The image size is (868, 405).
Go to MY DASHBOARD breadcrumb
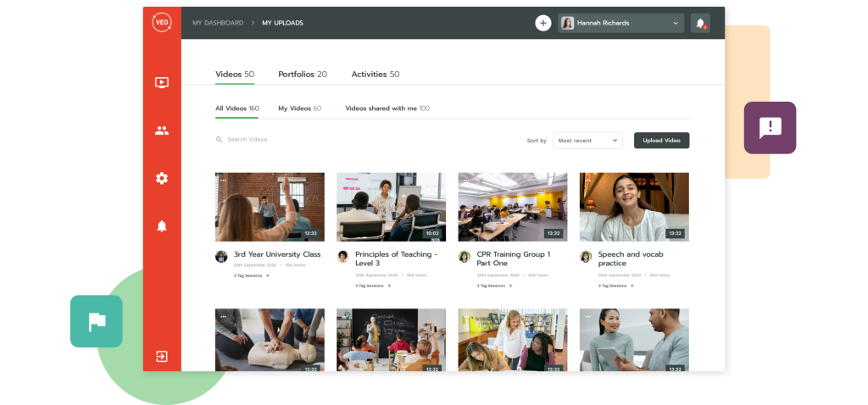click(218, 23)
